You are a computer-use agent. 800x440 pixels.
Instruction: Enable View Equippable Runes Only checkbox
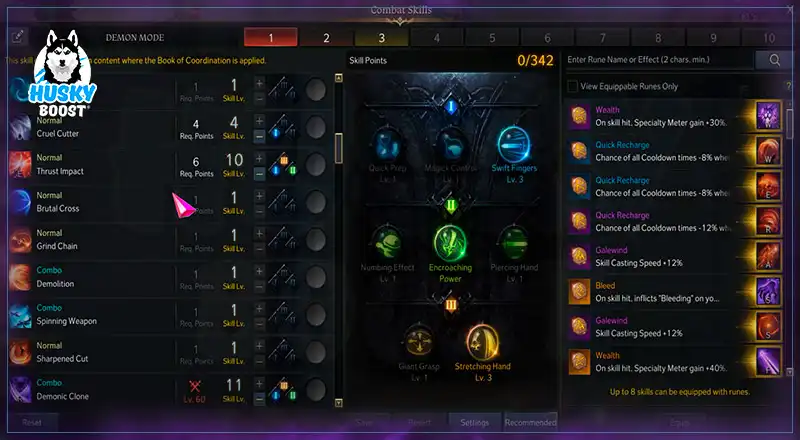pyautogui.click(x=572, y=86)
